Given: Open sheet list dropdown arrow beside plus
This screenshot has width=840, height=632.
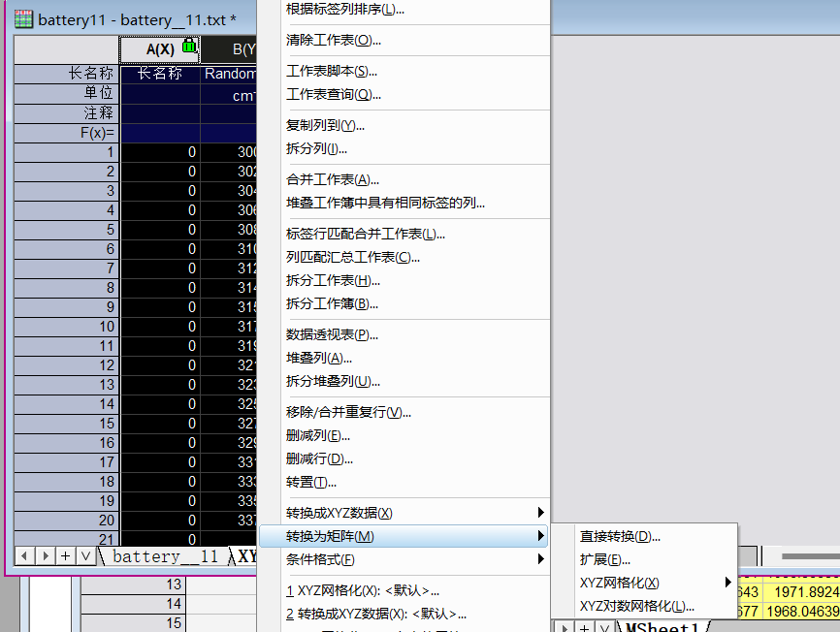Looking at the screenshot, I should coord(85,555).
